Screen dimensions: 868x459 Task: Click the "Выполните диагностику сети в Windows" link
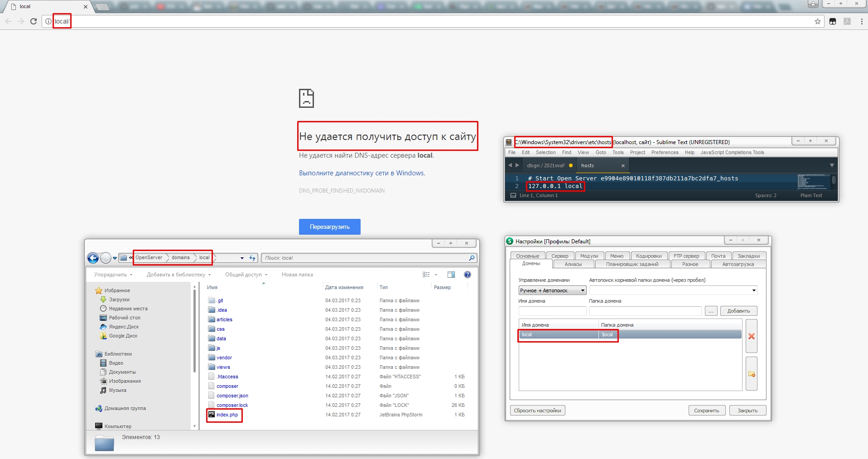[x=362, y=173]
